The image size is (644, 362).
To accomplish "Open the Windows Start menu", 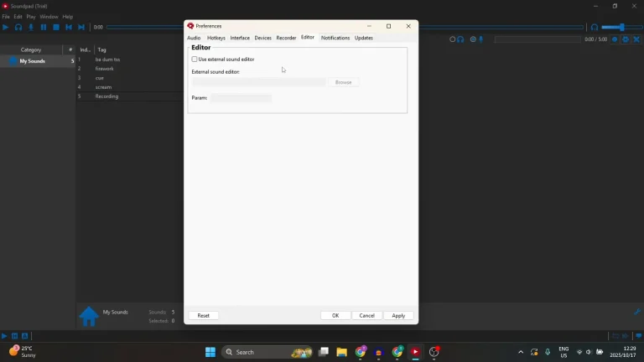I will click(210, 352).
